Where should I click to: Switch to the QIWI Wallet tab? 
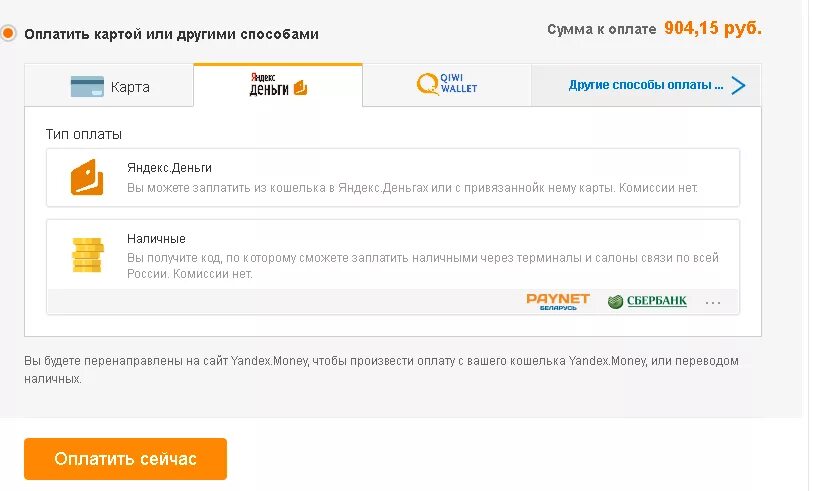(x=447, y=85)
